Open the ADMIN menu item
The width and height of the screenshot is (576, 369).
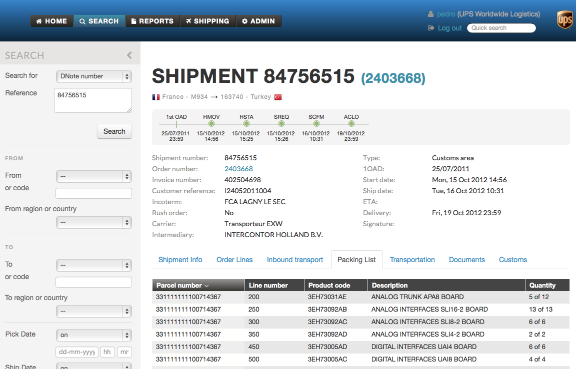click(x=259, y=21)
